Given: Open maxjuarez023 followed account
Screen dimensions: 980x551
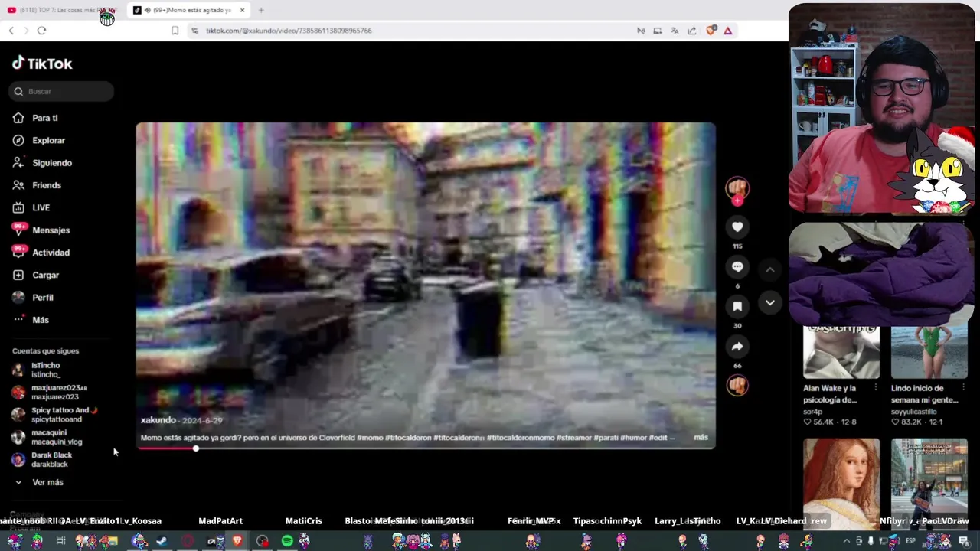Looking at the screenshot, I should 49,392.
